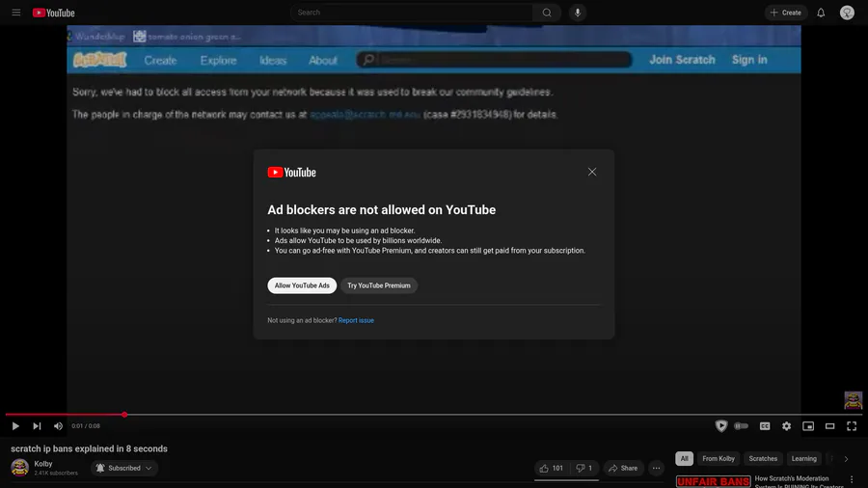Click the 0:01 / 0:08 time display
Viewport: 868px width, 488px height.
(86, 426)
